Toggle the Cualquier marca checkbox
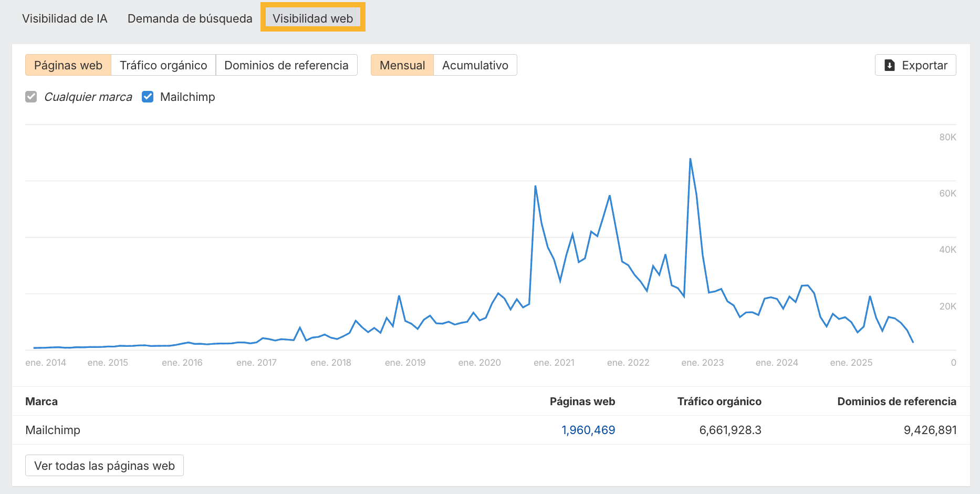The image size is (980, 494). [x=32, y=97]
